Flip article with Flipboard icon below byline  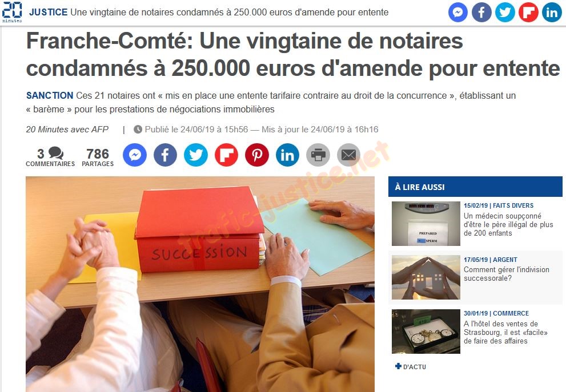(x=226, y=155)
